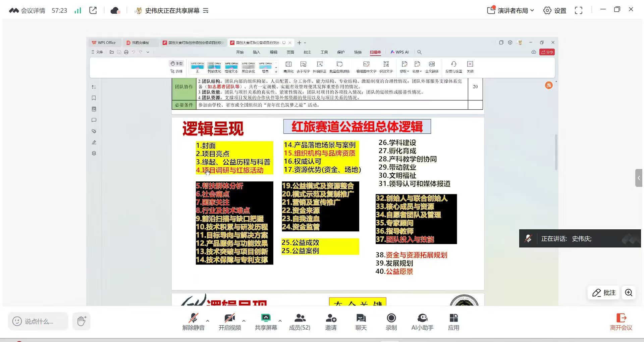Raise hand using the hand gesture icon
This screenshot has height=342, width=644.
pos(81,321)
